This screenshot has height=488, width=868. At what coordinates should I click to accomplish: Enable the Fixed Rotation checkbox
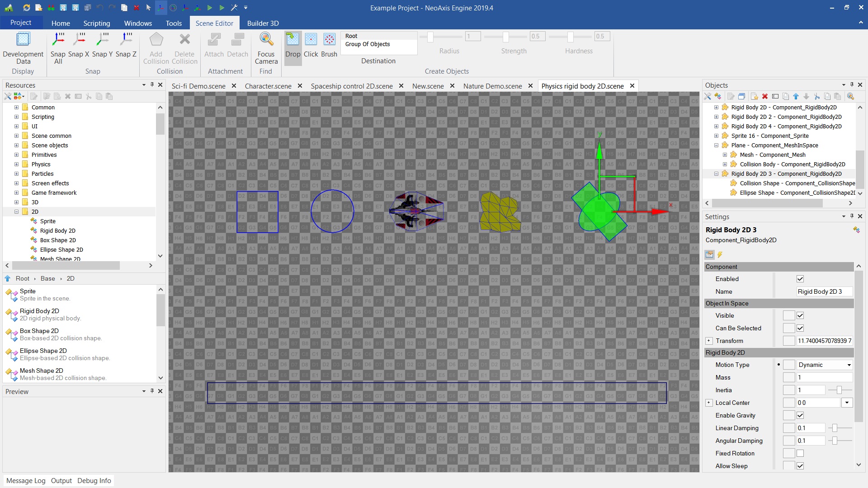pyautogui.click(x=800, y=453)
